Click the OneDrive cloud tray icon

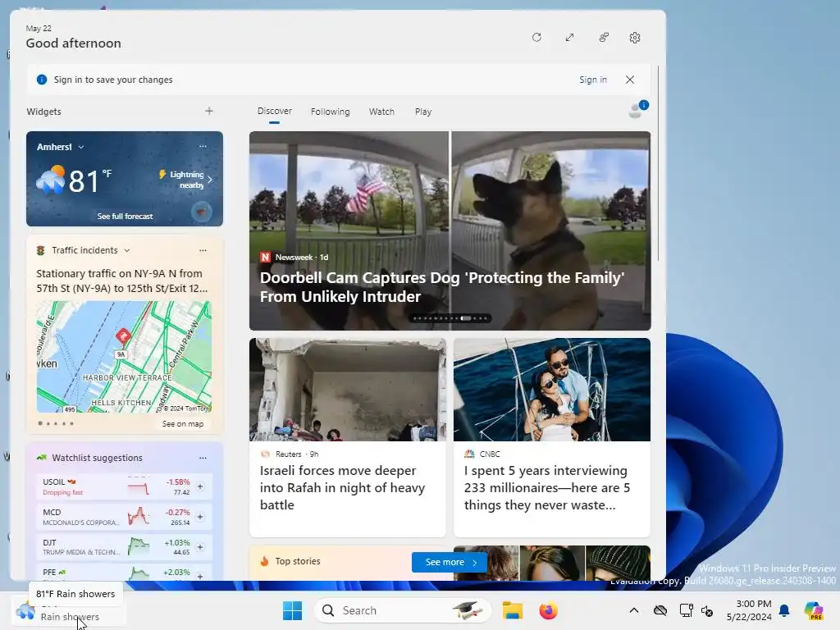(x=660, y=610)
